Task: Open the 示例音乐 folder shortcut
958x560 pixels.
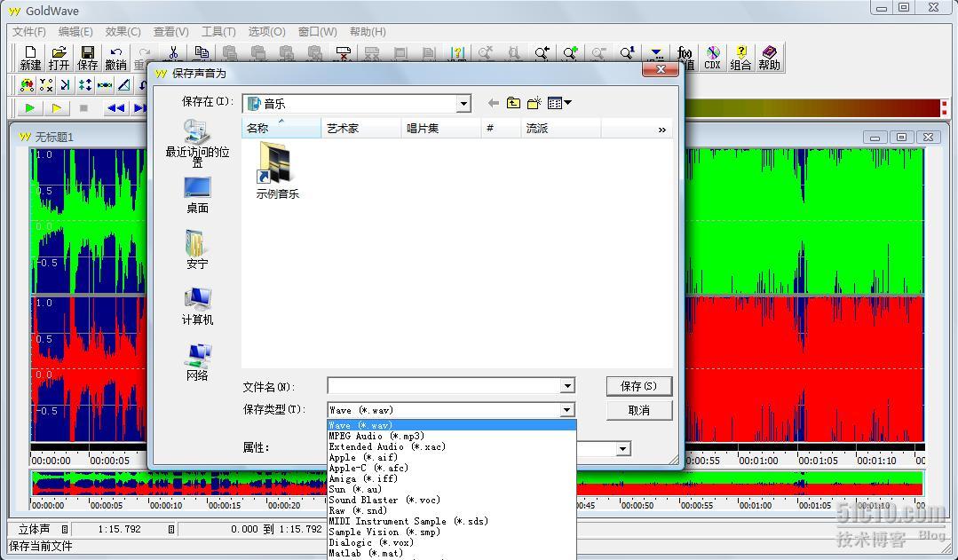Action: [x=277, y=170]
